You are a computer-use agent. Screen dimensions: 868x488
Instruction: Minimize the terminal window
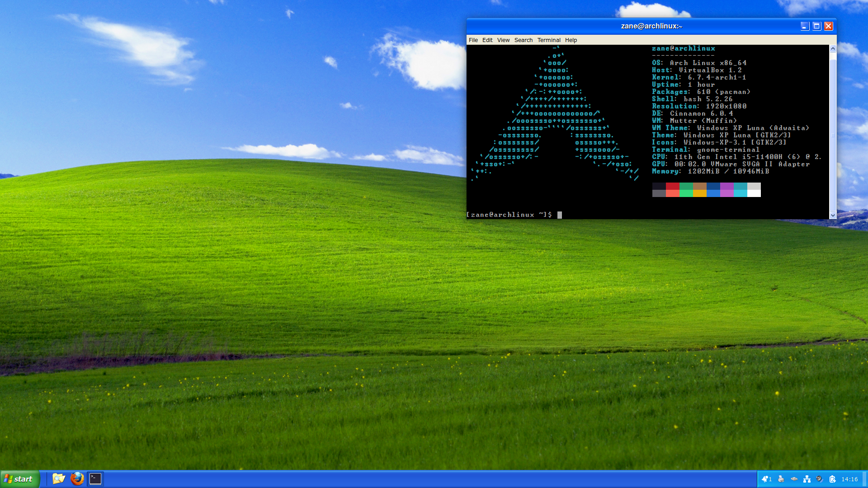[x=805, y=26]
